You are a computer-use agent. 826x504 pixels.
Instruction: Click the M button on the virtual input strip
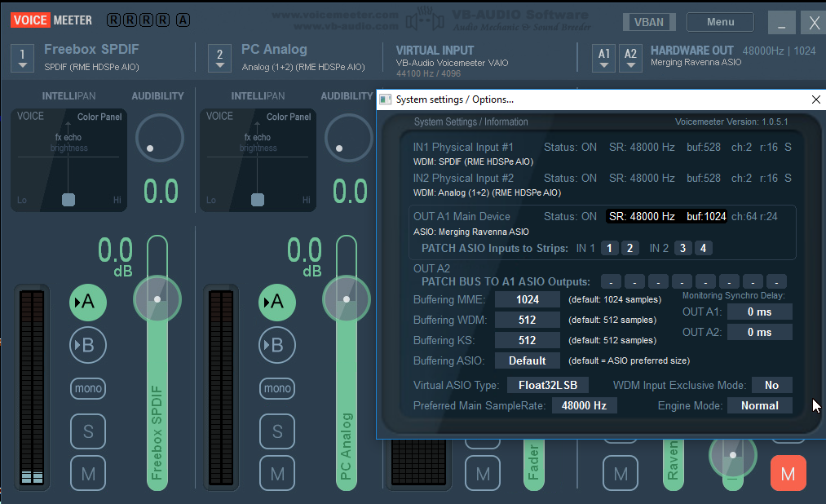pyautogui.click(x=483, y=474)
